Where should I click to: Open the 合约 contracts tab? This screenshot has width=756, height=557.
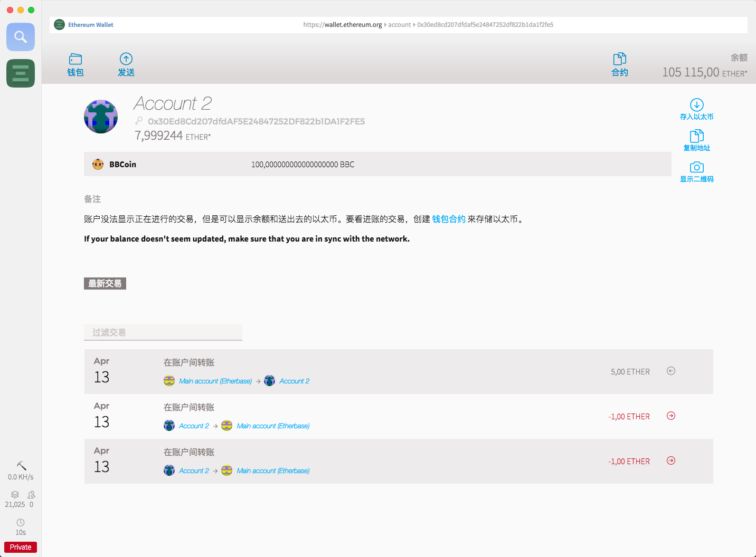point(620,65)
